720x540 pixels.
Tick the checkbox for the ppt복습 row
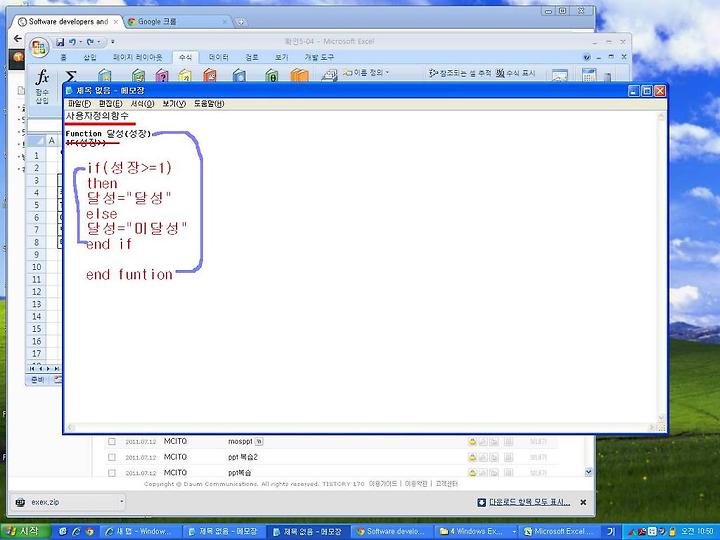point(112,472)
